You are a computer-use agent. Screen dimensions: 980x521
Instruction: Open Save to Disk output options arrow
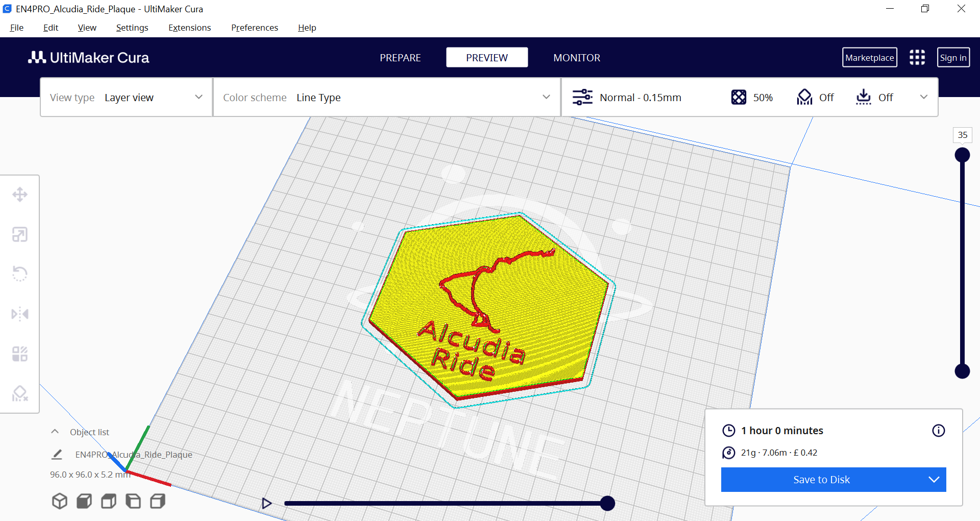934,480
